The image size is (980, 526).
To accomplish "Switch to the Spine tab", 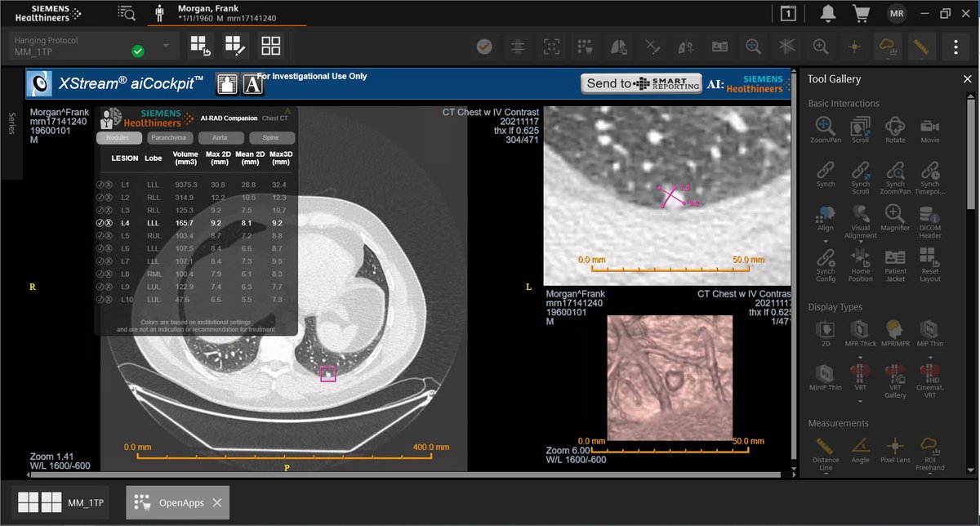I will click(271, 138).
